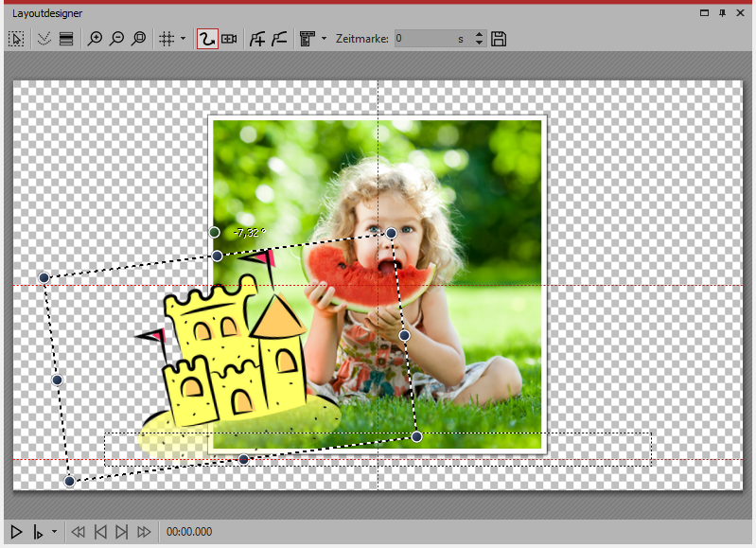Click bottom-right corner handle of sandcastle frame

tap(417, 437)
